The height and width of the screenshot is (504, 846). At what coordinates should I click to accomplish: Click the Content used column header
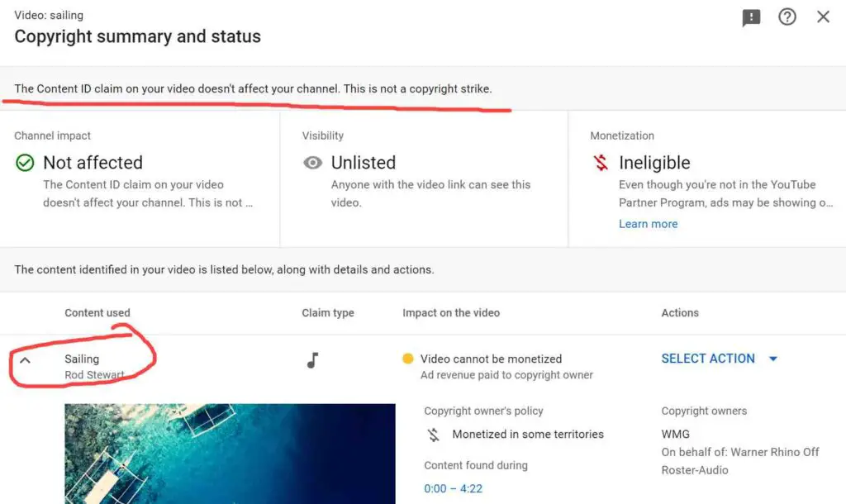pos(97,313)
